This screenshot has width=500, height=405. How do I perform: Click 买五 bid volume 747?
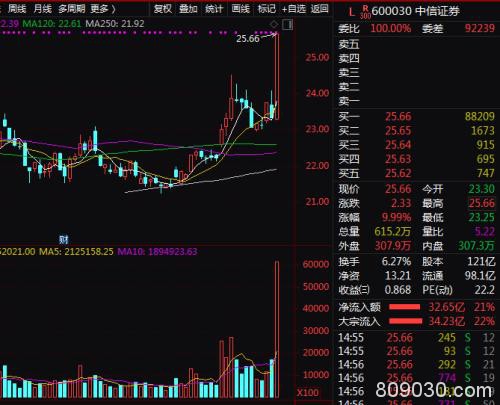pos(485,173)
